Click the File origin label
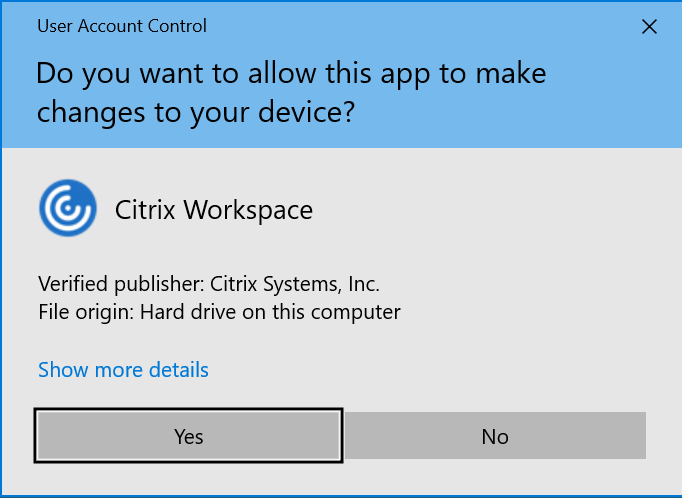This screenshot has width=682, height=498. coord(86,312)
